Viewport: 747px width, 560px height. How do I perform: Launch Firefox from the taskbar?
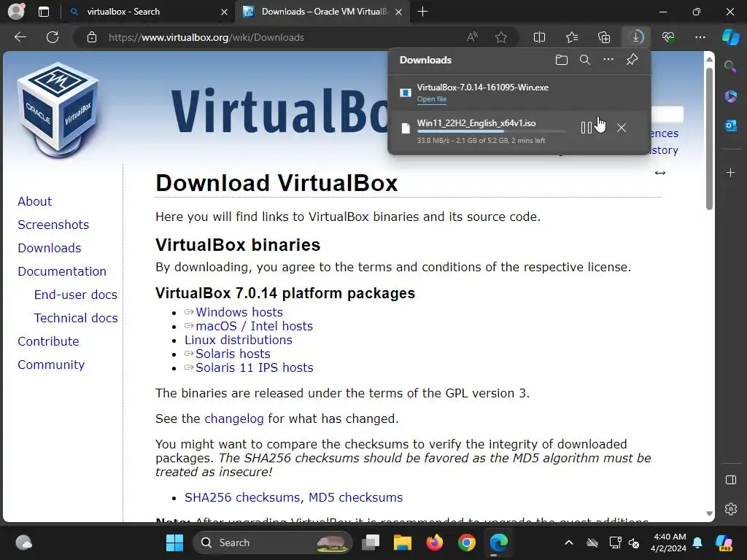(x=435, y=542)
